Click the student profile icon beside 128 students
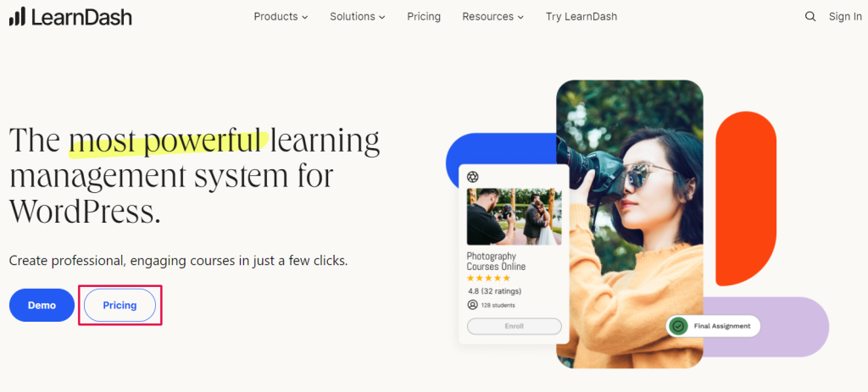The image size is (868, 392). pos(472,305)
